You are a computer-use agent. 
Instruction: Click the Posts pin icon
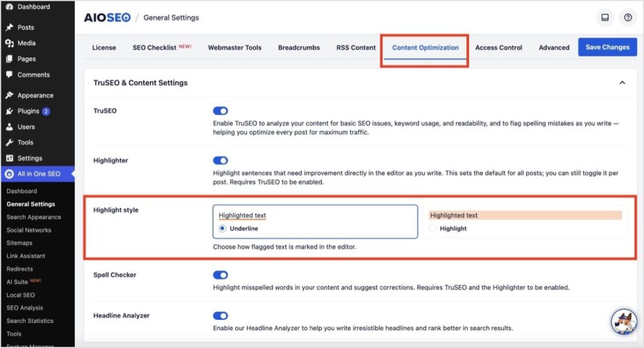point(9,27)
